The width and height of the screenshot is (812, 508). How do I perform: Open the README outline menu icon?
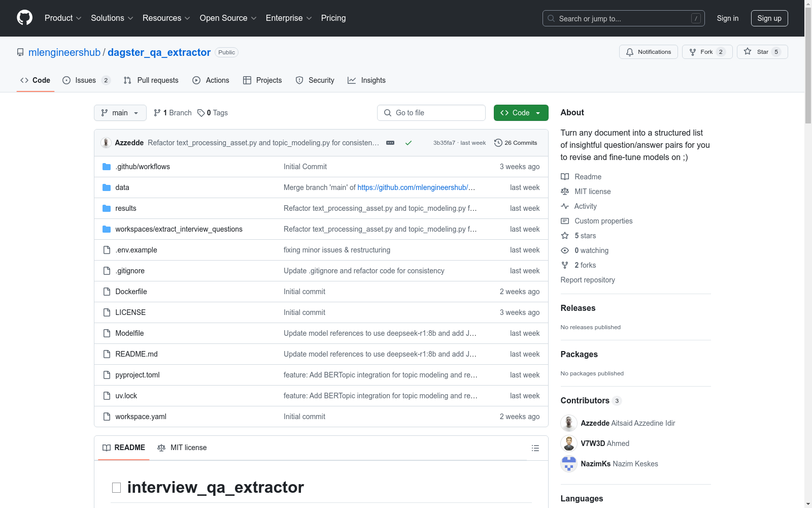coord(535,448)
